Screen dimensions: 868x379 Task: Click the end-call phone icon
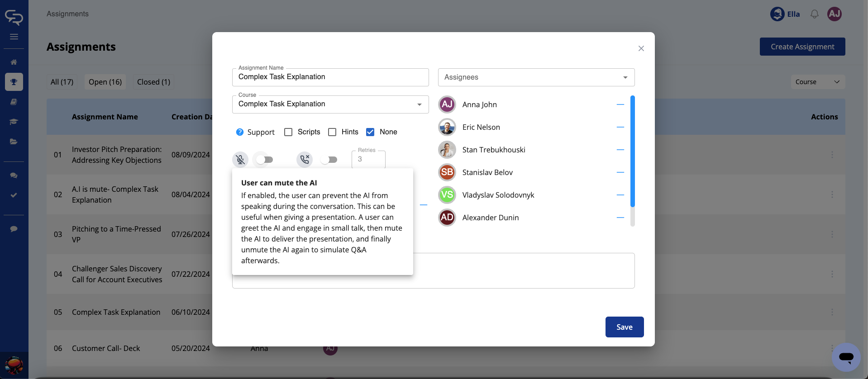(x=305, y=159)
